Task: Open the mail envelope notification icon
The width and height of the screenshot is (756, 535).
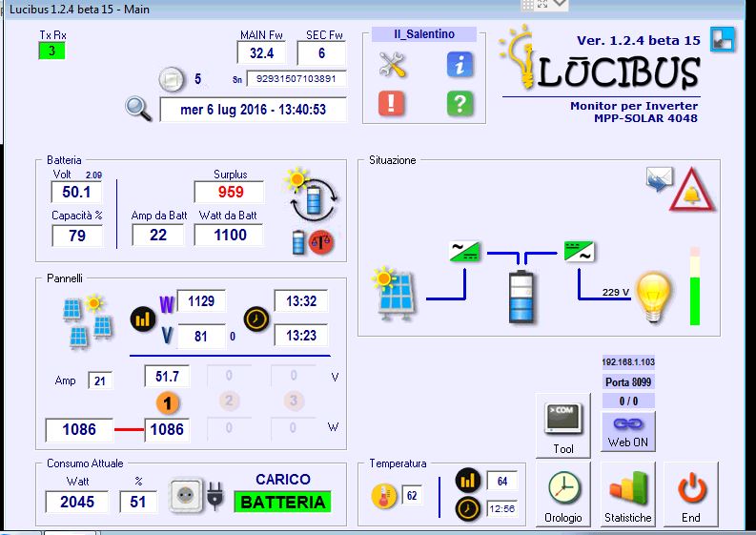Action: tap(660, 179)
